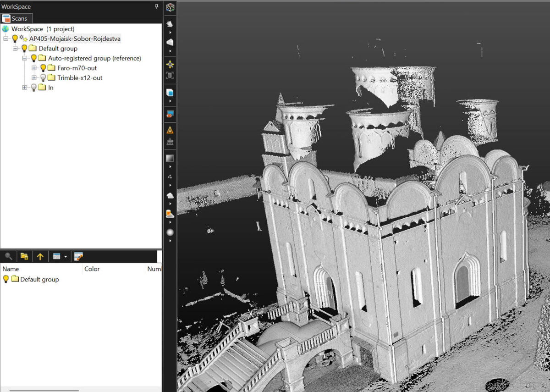
Task: Toggle bulb of Default group in lower list
Action: [x=6, y=279]
